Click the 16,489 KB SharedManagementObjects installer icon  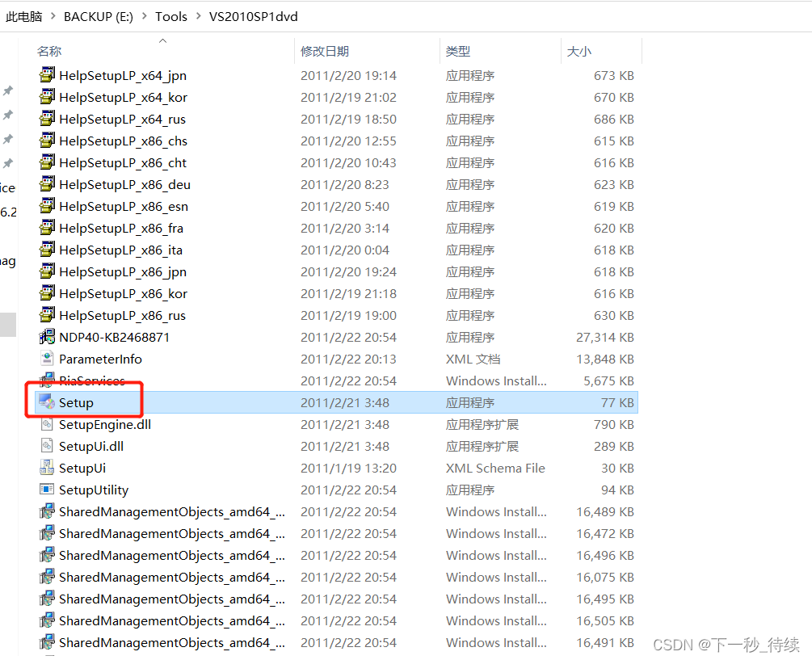click(47, 511)
